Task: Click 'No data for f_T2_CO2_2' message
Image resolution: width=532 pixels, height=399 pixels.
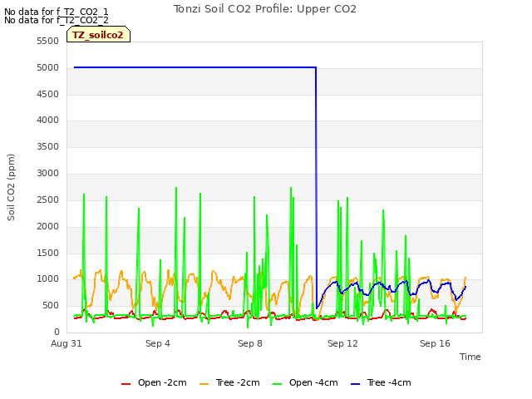Action: (x=57, y=20)
